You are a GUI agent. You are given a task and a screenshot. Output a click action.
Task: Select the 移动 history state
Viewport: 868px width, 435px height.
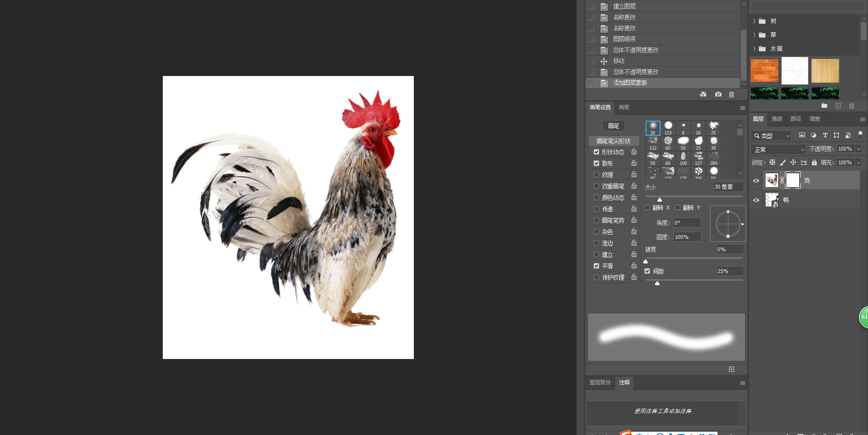pyautogui.click(x=663, y=61)
